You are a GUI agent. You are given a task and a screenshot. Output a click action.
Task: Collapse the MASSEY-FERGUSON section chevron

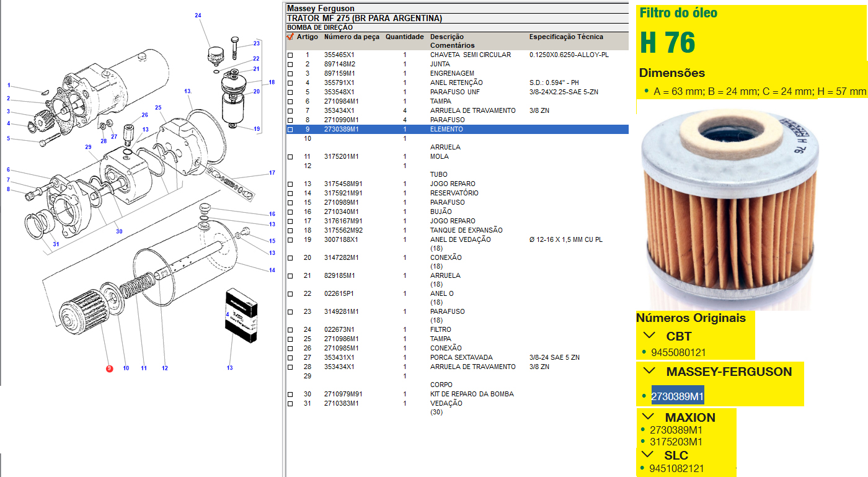click(649, 371)
